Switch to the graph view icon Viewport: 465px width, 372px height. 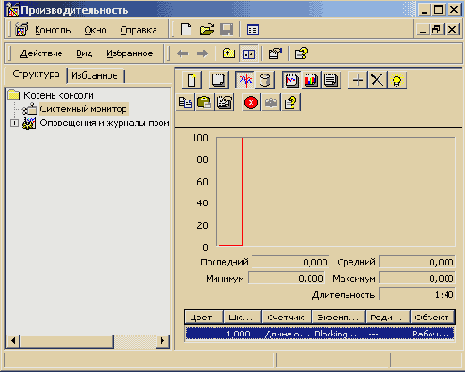click(x=292, y=80)
